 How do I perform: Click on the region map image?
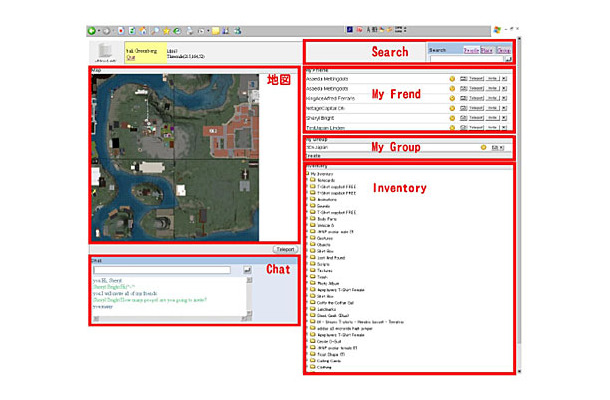[175, 158]
